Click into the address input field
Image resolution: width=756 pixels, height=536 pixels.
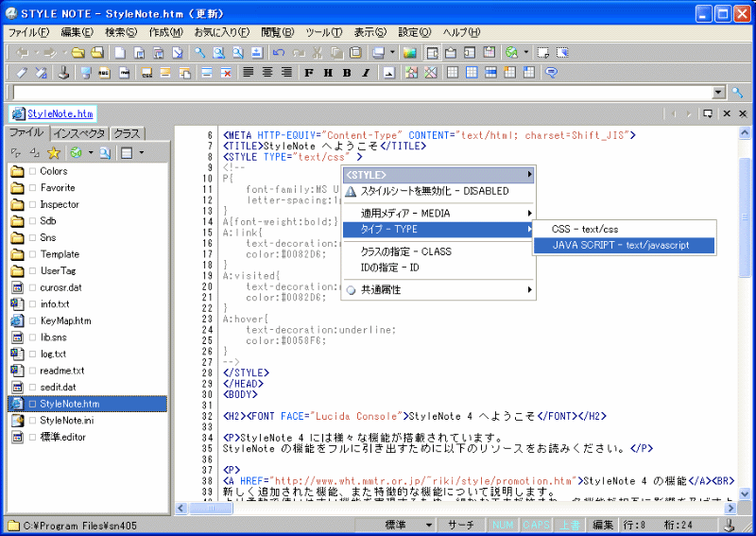click(x=362, y=92)
